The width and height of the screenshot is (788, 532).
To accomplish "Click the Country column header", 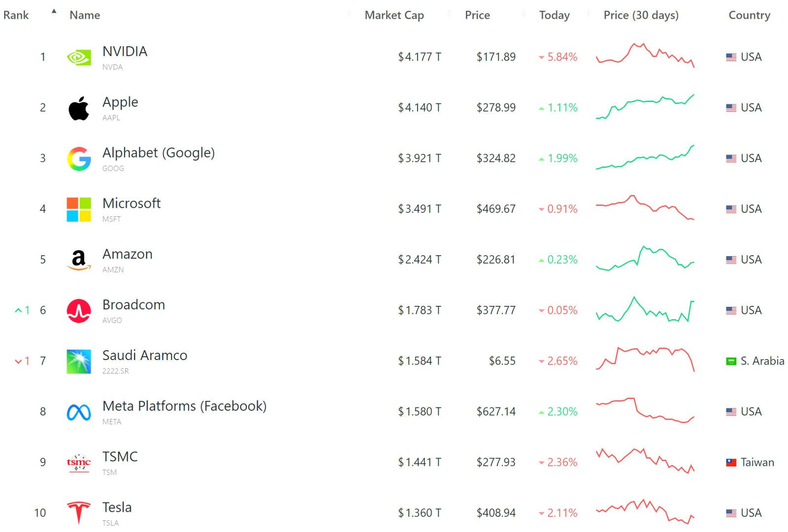I will (x=750, y=15).
